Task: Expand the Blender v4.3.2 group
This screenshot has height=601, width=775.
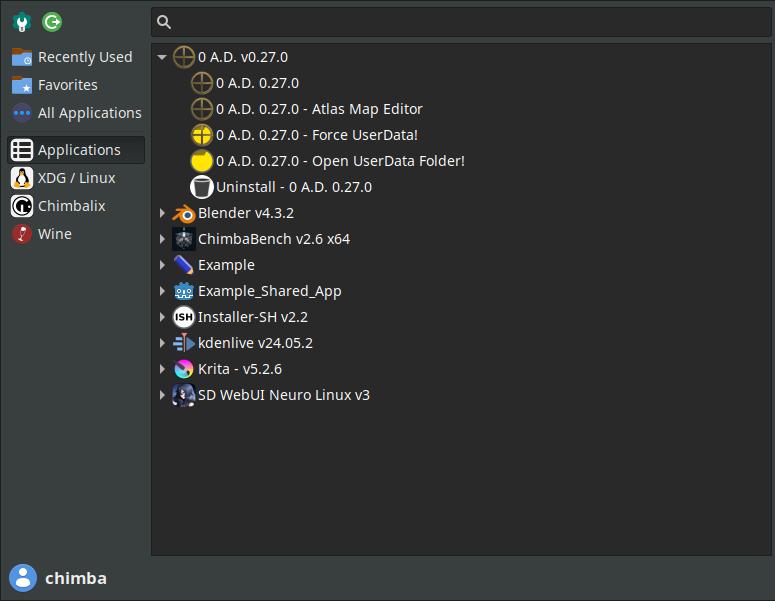Action: (162, 213)
